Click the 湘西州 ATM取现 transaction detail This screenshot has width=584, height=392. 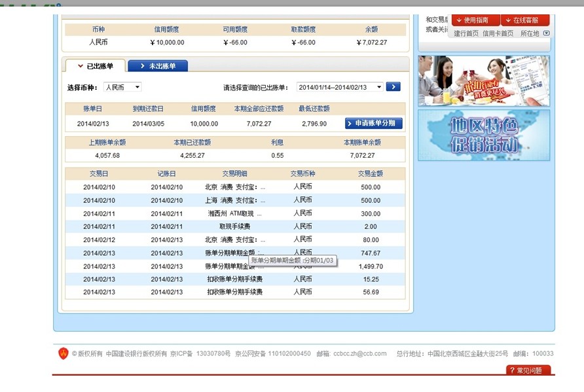(234, 213)
